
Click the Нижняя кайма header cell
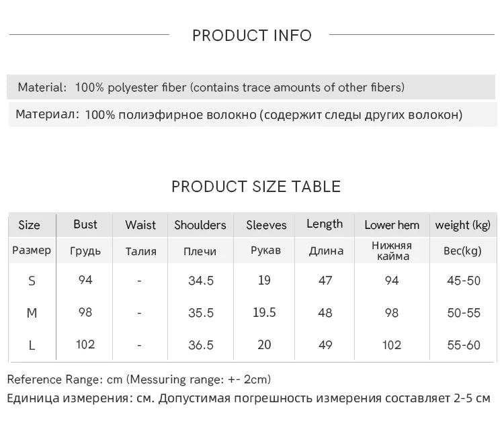392,250
